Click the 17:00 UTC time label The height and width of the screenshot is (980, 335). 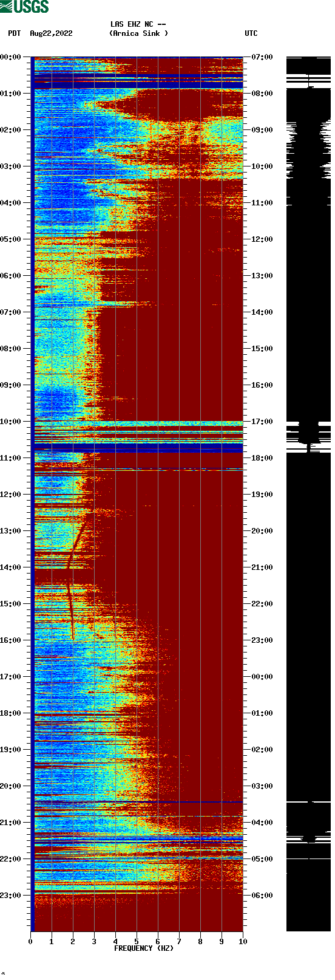[262, 422]
